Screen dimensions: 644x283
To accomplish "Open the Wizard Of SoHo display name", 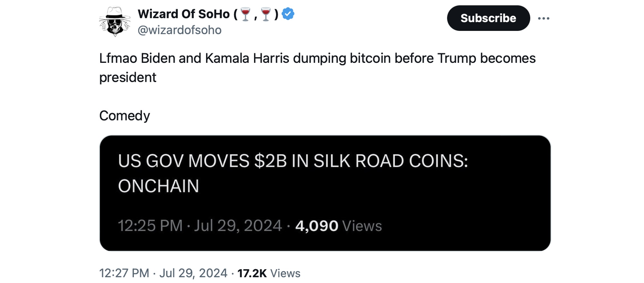I will [x=183, y=14].
